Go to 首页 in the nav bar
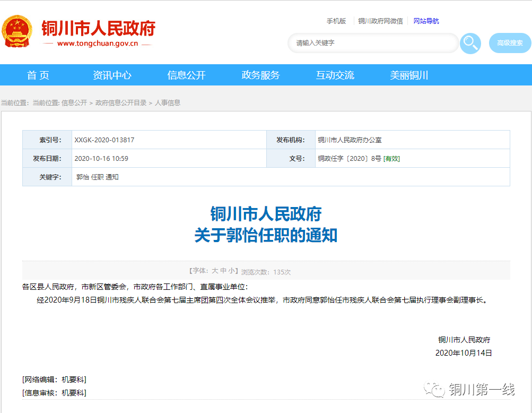The image size is (532, 413). 38,75
